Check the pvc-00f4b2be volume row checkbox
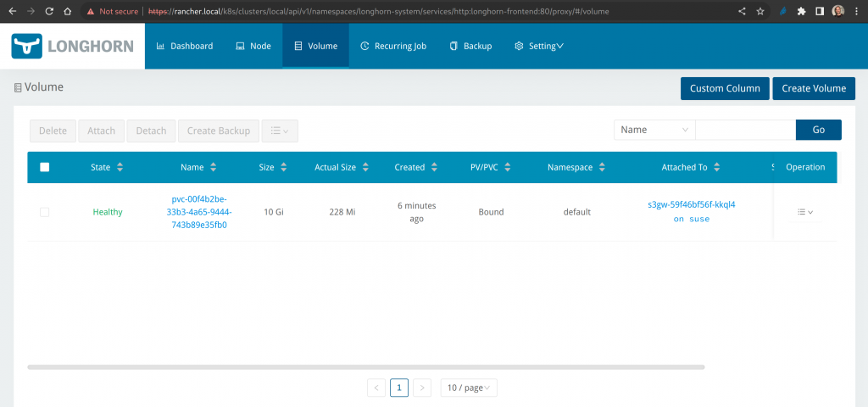 45,212
